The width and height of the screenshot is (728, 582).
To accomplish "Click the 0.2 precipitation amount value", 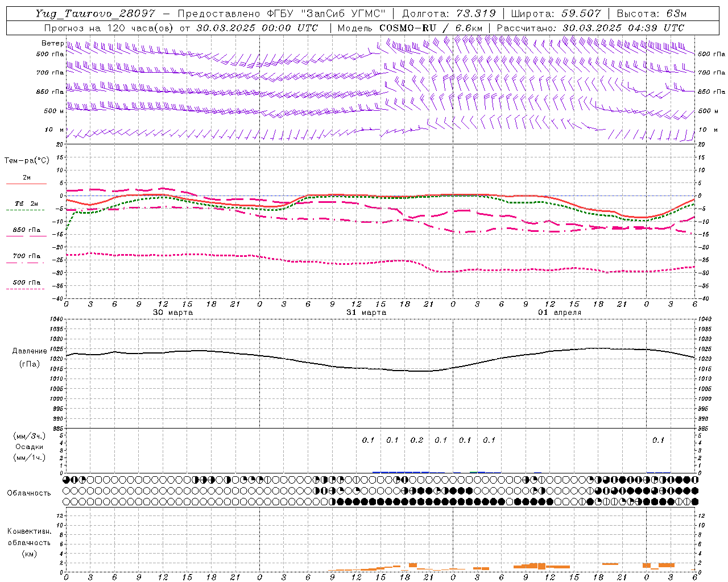I will coord(417,440).
